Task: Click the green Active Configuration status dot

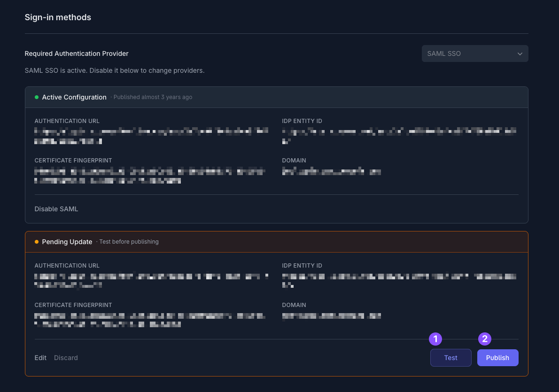Action: (36, 97)
